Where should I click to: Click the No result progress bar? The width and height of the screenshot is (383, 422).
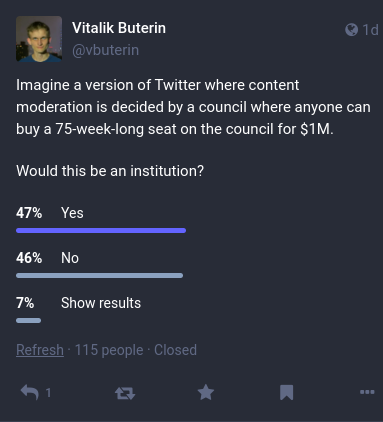pos(99,275)
